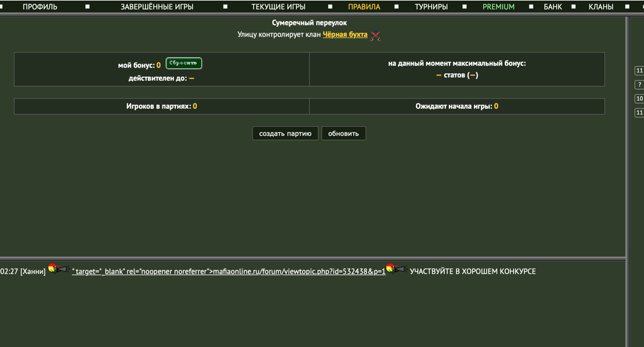Viewport: 644px width, 347px height.
Task: Click the на данный момент максимальный бонус text
Action: pos(457,63)
